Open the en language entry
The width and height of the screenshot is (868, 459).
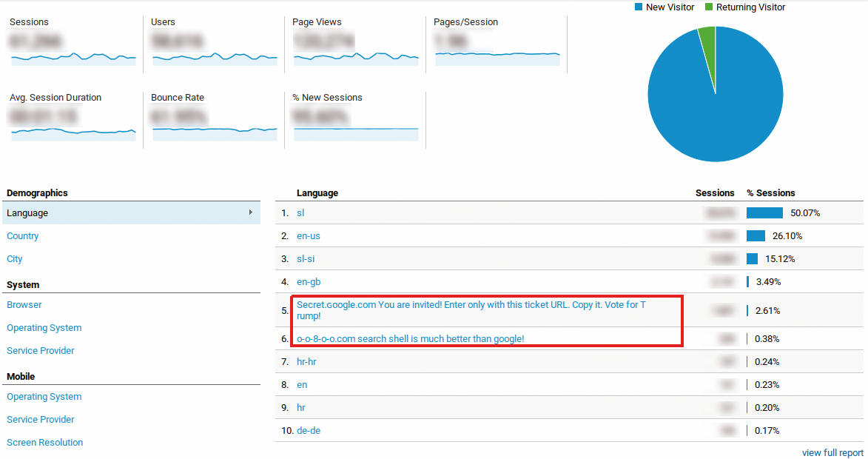pos(302,385)
